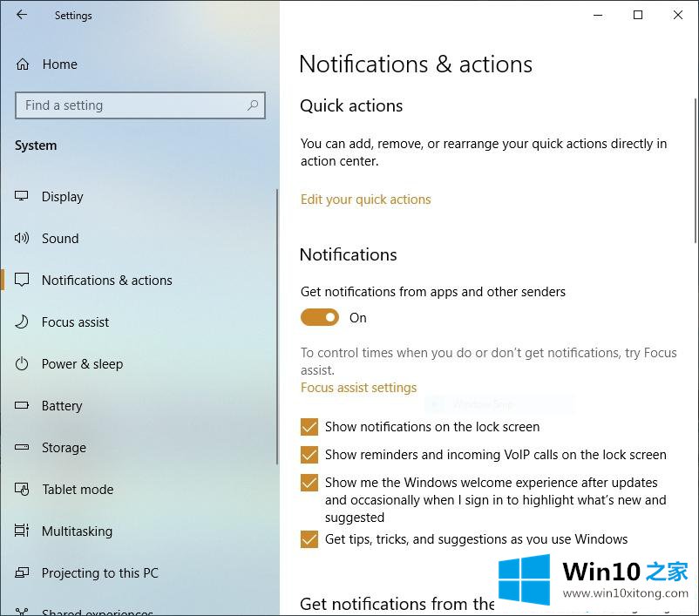Click the search magnifier icon
Viewport: 699px width, 616px height.
pos(252,105)
